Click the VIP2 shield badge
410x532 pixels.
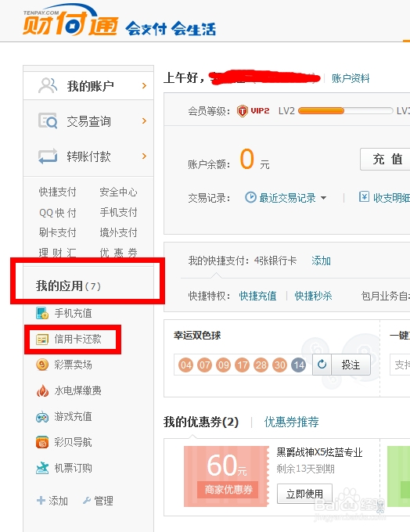[x=243, y=111]
